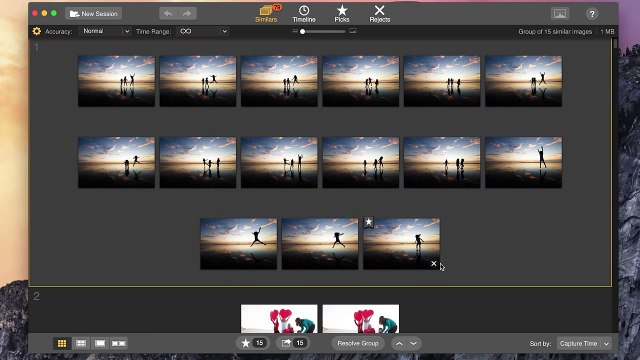Select the second heart balloon thumbnail in group 2
This screenshot has width=640, height=360.
pos(361,318)
